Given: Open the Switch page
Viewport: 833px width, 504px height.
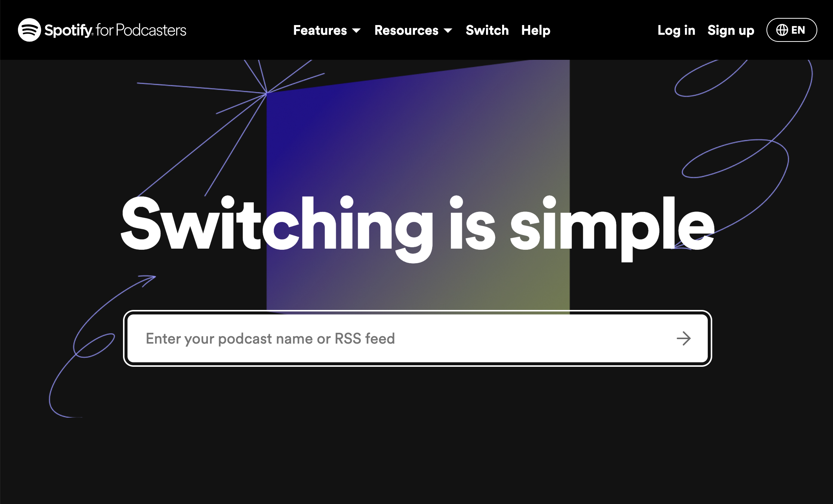Looking at the screenshot, I should pos(487,30).
